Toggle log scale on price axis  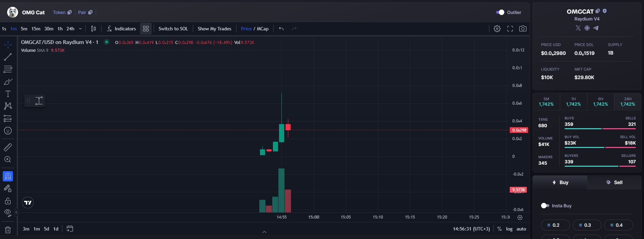pyautogui.click(x=509, y=229)
